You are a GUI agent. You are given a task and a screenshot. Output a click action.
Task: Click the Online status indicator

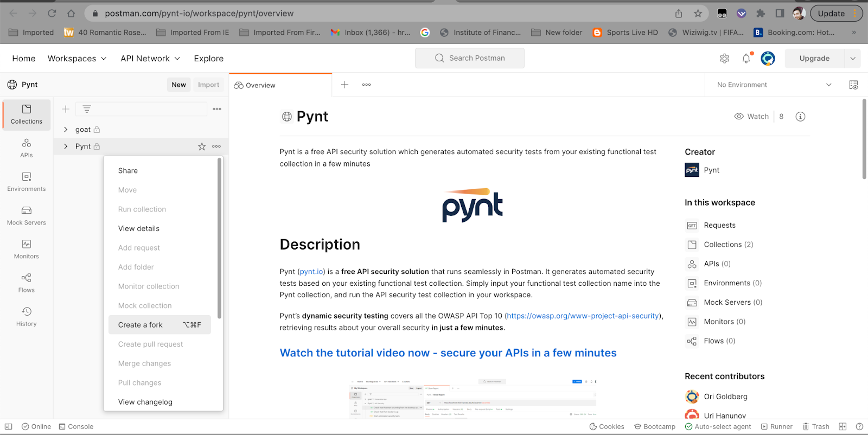36,427
